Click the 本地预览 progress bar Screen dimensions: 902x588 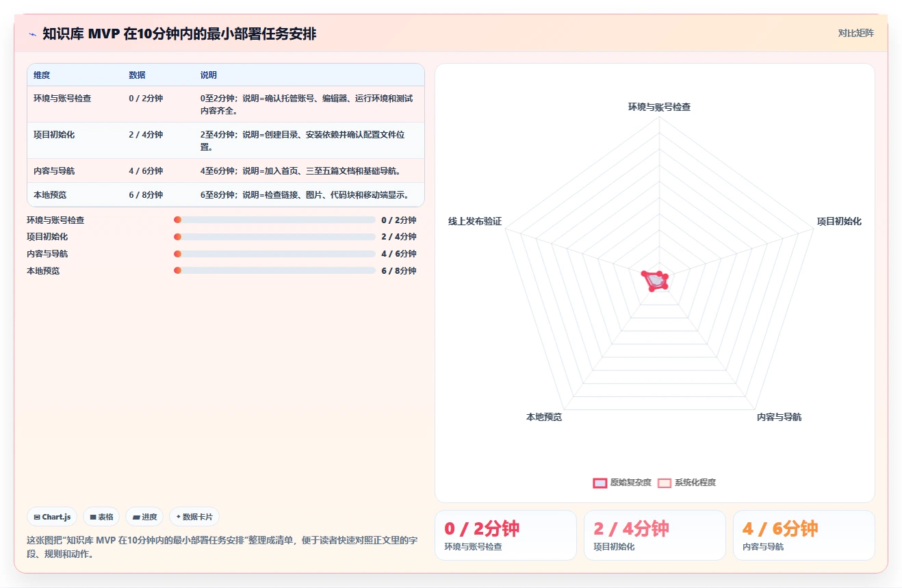click(x=274, y=270)
